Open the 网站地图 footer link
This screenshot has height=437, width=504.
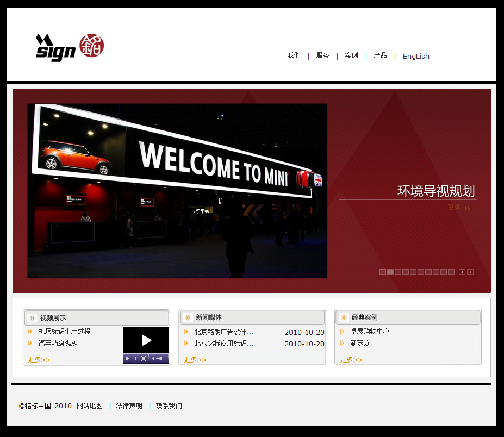click(x=90, y=406)
